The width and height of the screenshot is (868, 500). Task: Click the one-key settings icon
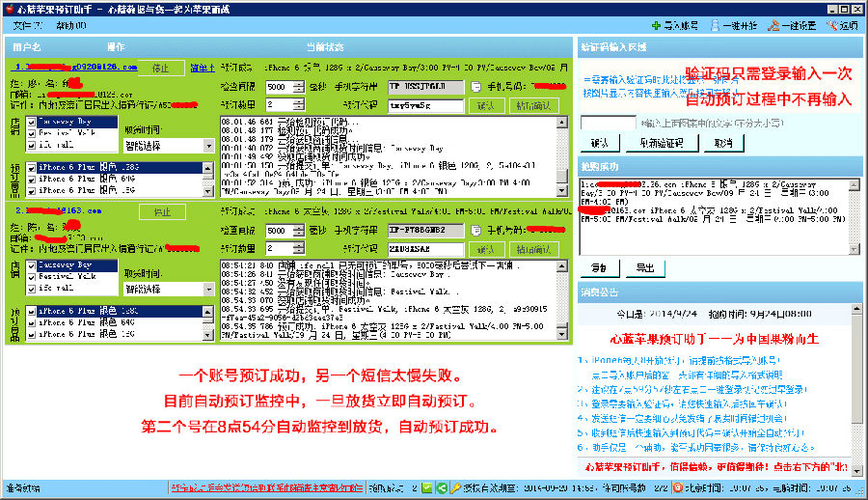(x=773, y=25)
